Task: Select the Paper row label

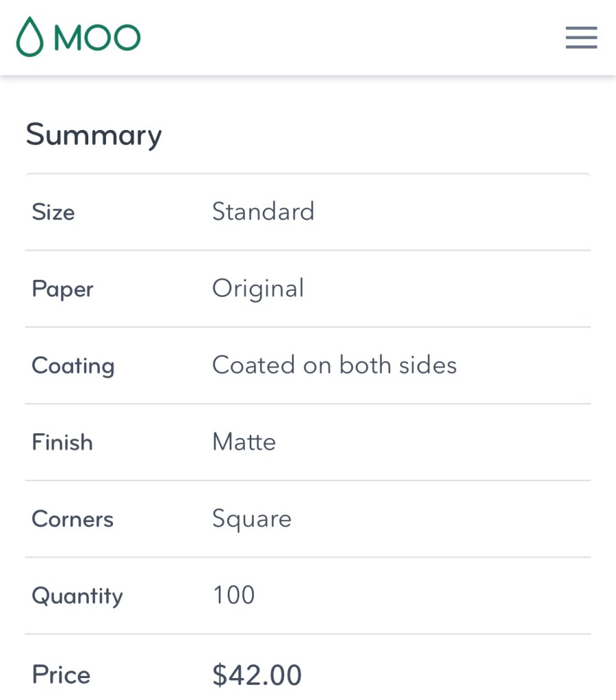Action: 62,289
